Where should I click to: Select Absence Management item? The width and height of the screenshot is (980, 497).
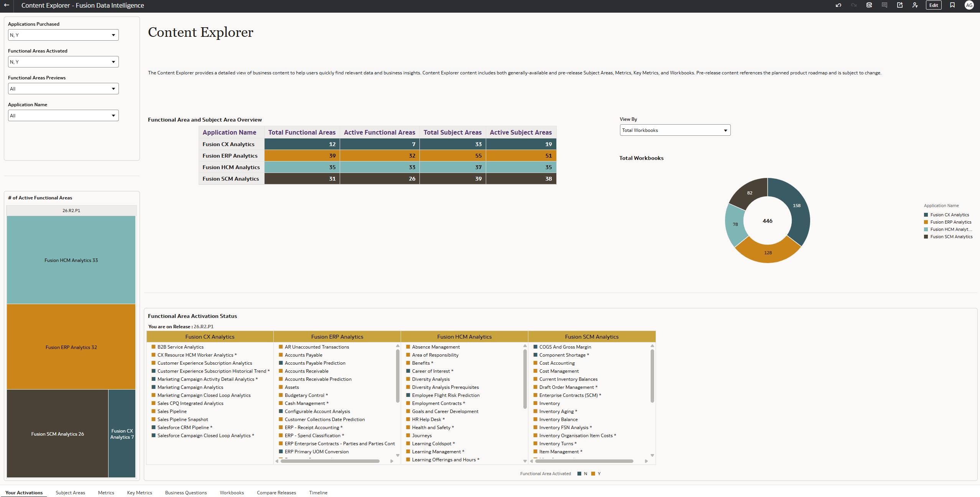coord(436,347)
